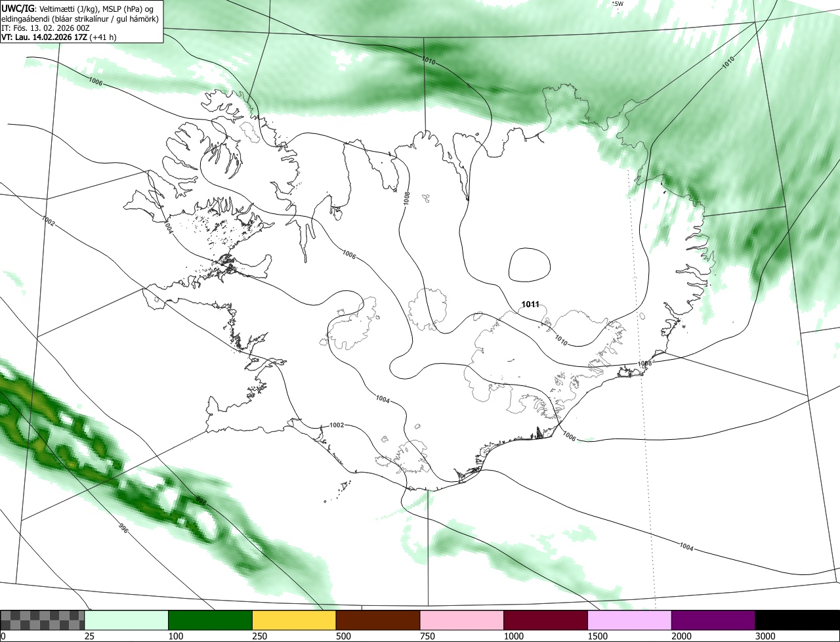Click the legend value label "750"

click(428, 636)
